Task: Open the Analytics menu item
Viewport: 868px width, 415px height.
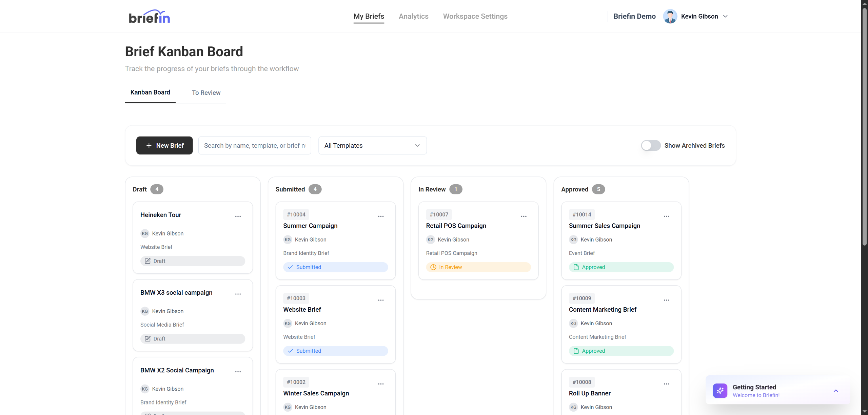Action: tap(413, 16)
